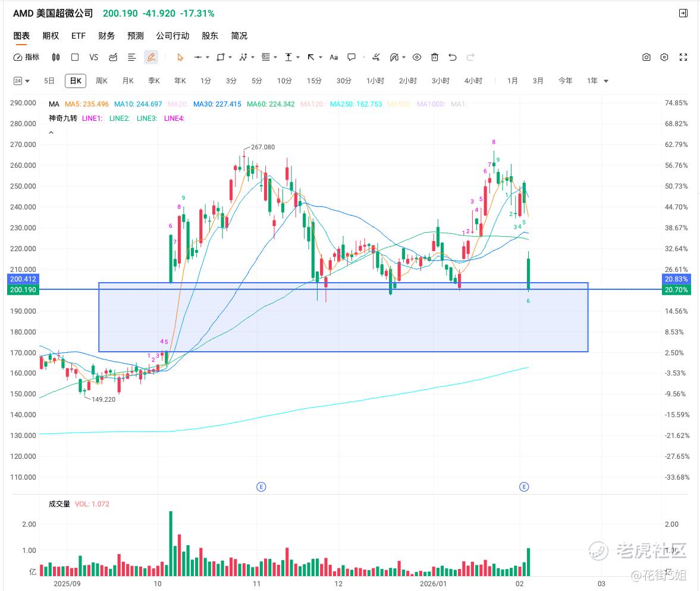
Task: Expand polyline tool dropdown arrow
Action: [x=253, y=57]
